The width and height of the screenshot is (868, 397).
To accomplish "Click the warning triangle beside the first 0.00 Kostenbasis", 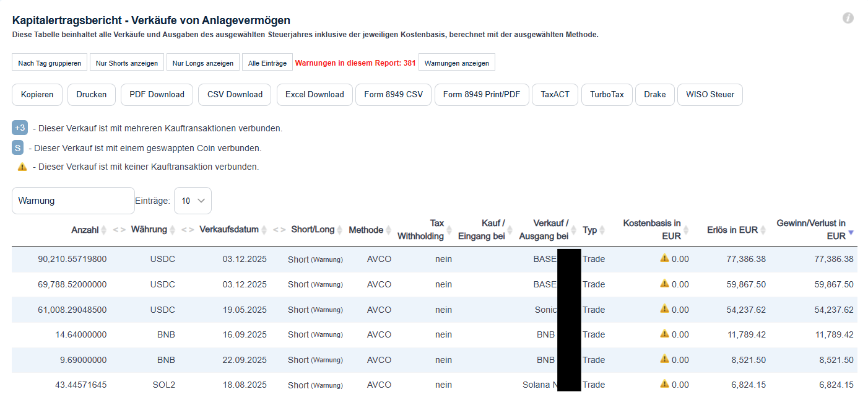I will [x=664, y=259].
